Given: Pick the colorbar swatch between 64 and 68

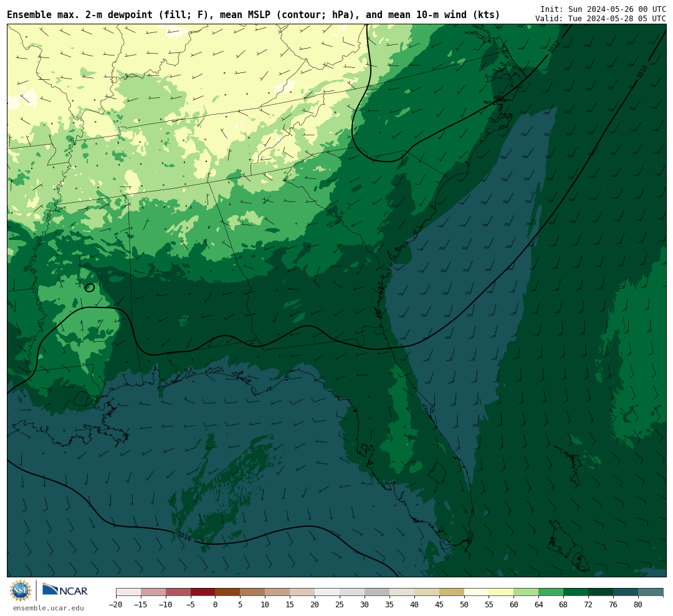Looking at the screenshot, I should (x=551, y=592).
